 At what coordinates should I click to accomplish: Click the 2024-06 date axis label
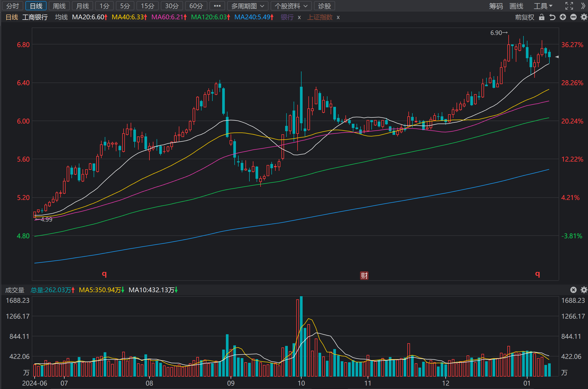click(x=35, y=383)
